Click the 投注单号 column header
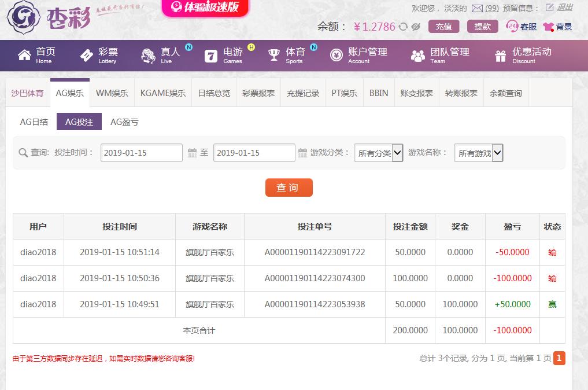The width and height of the screenshot is (588, 390). click(315, 226)
